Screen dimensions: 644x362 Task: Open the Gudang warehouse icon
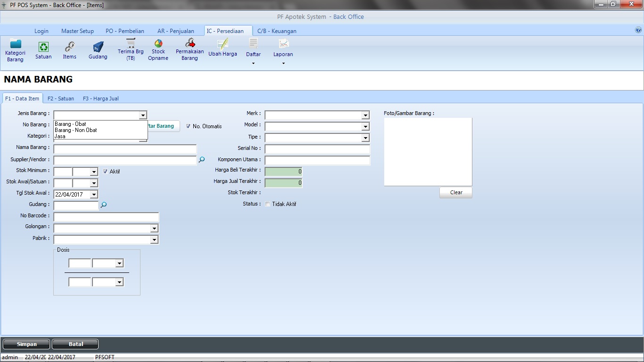[x=98, y=50]
